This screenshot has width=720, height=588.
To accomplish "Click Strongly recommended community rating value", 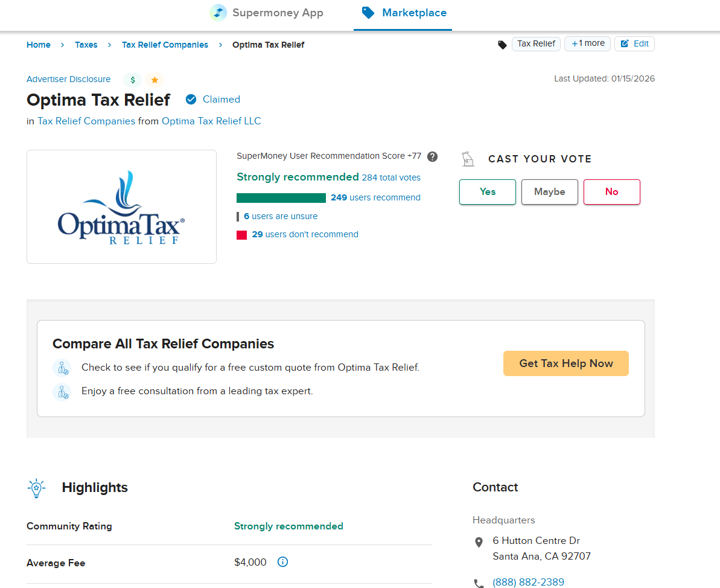I will tap(288, 526).
